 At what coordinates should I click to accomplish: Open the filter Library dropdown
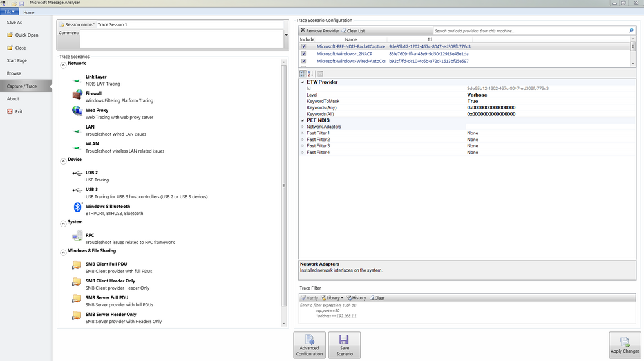tap(332, 298)
